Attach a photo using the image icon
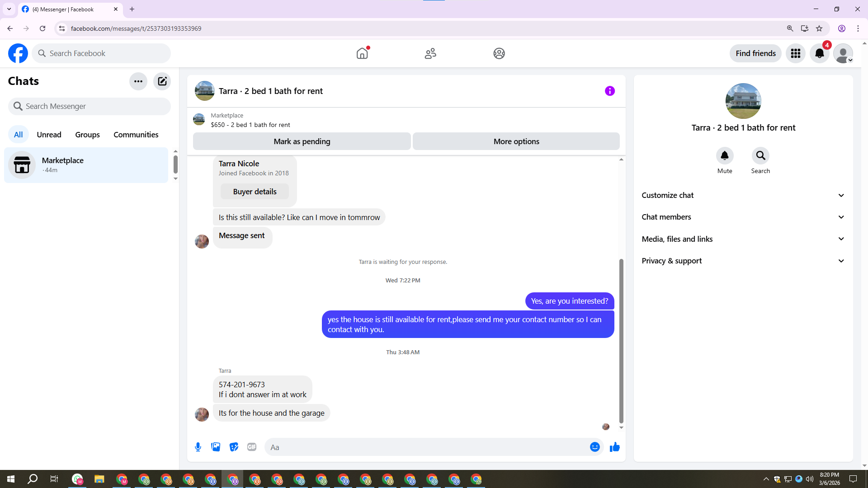 pyautogui.click(x=216, y=447)
